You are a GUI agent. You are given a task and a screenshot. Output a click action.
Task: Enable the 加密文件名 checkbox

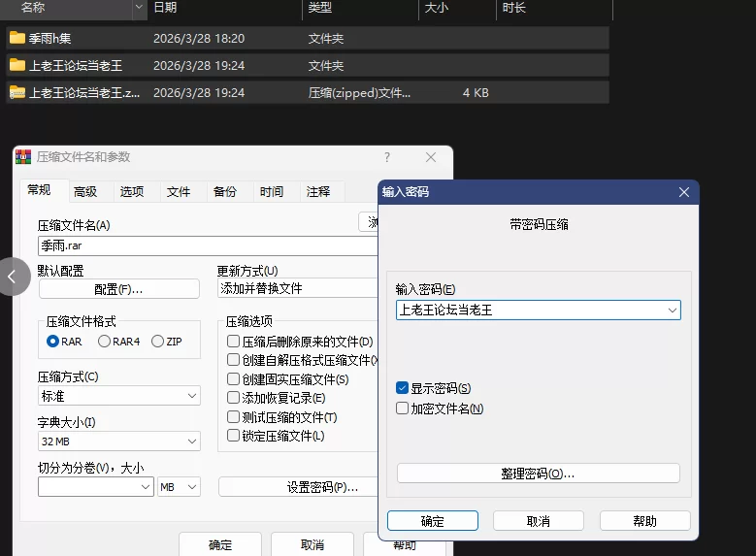[402, 409]
